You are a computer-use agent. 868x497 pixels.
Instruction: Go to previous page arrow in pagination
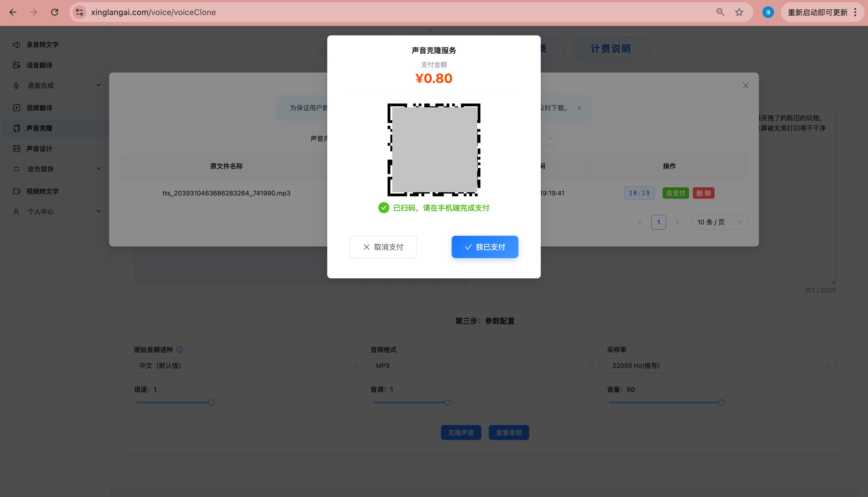click(640, 222)
